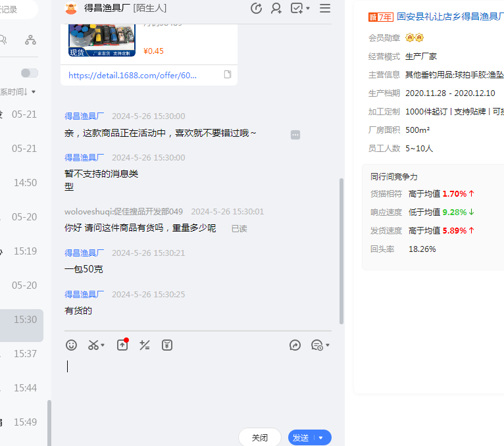Image resolution: width=504 pixels, height=446 pixels.
Task: Open the quick phrases plus-slash icon
Action: coord(145,345)
